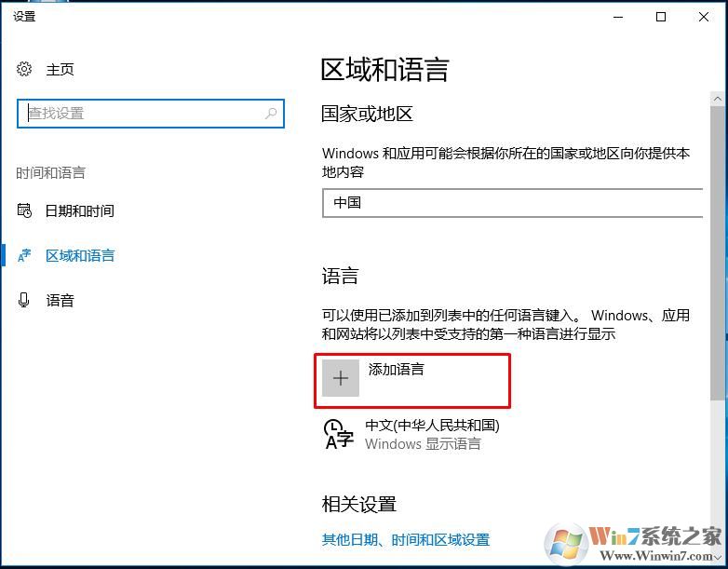Click the 相关设置 heading
The width and height of the screenshot is (728, 569).
tap(359, 504)
